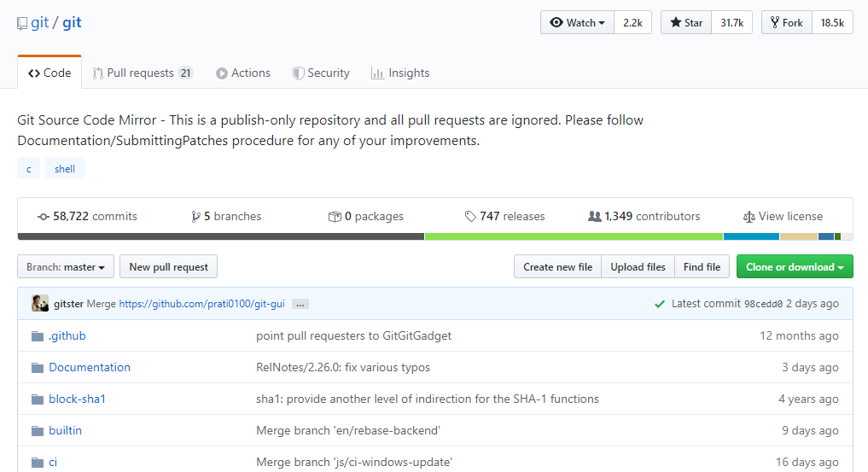Click the package box icon
Image resolution: width=868 pixels, height=472 pixels.
pos(335,217)
